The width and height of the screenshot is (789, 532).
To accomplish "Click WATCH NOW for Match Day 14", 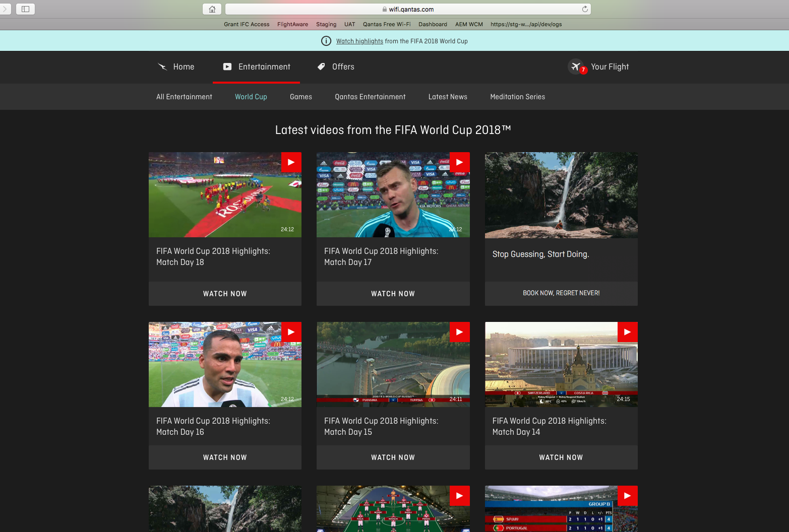I will tap(561, 457).
